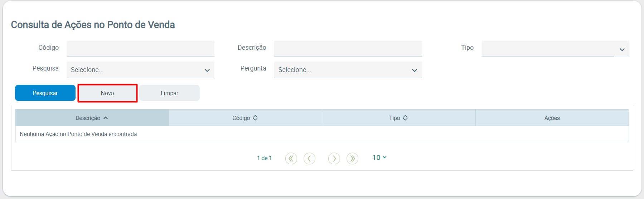The width and height of the screenshot is (644, 199).
Task: Clear the filters with Limpar
Action: tap(169, 93)
